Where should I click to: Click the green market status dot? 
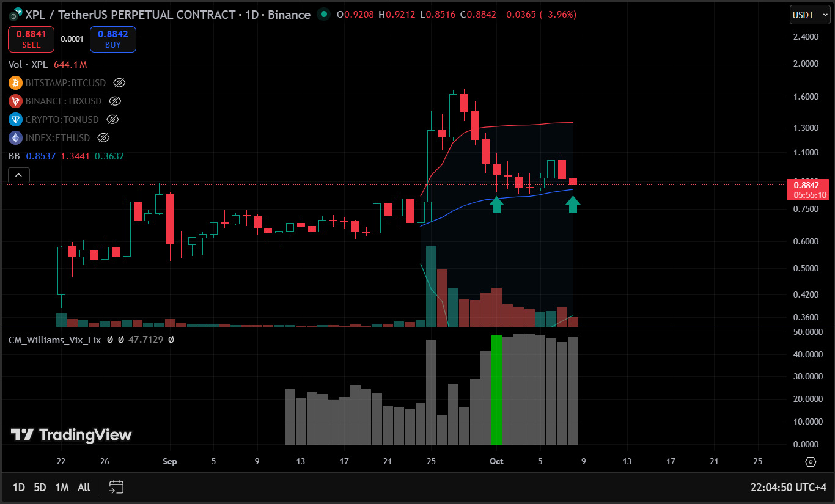[x=325, y=14]
